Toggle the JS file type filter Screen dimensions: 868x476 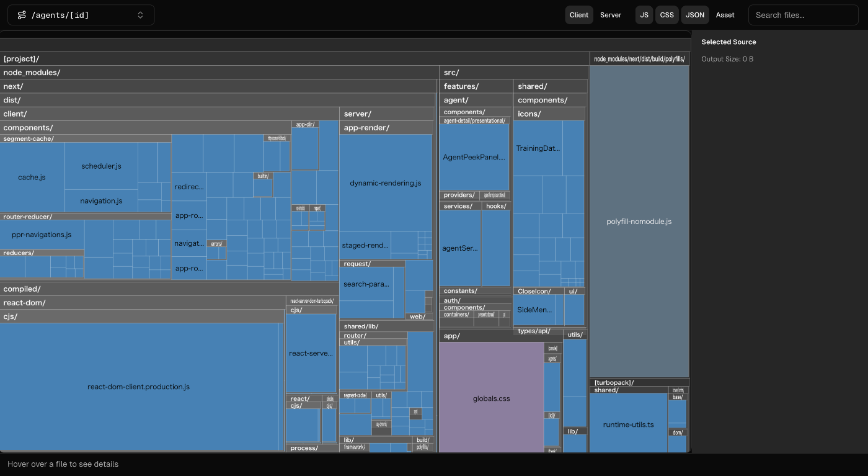[644, 15]
